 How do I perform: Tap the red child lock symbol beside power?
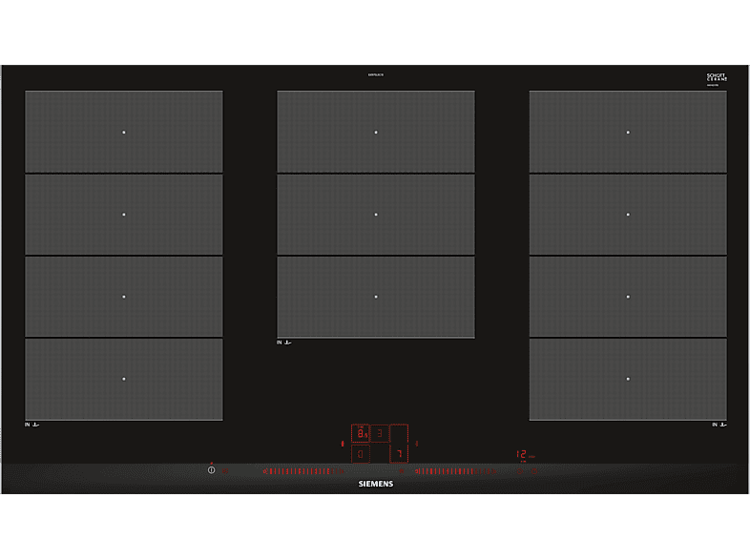point(225,471)
